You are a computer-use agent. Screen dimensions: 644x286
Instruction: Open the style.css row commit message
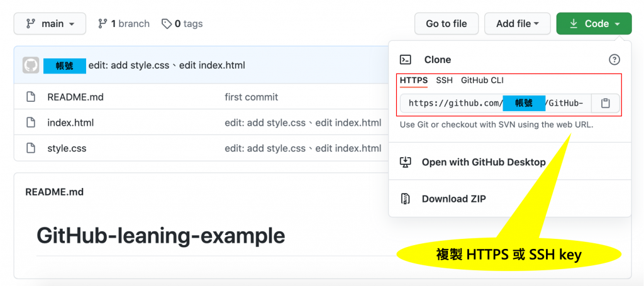303,148
